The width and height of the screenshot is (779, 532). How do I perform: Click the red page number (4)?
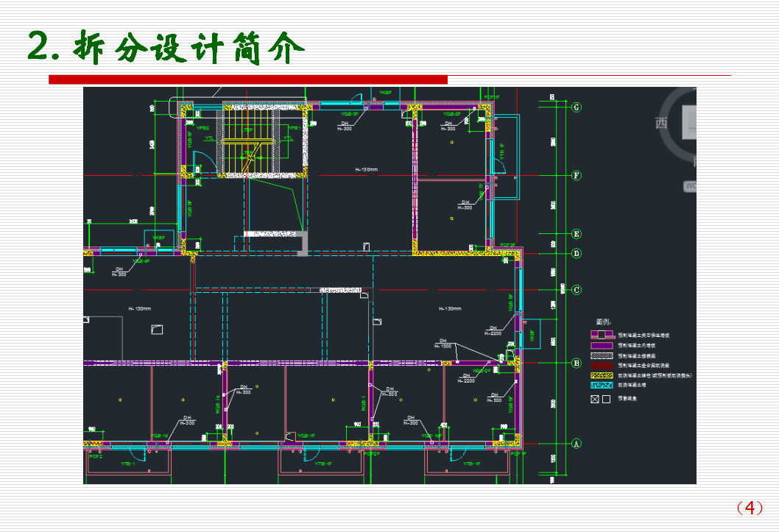tap(750, 508)
